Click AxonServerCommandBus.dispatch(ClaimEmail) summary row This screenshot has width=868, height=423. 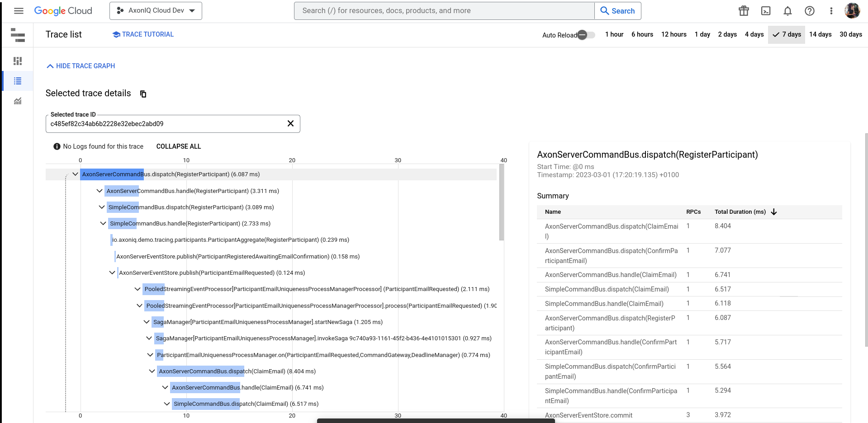(689, 231)
